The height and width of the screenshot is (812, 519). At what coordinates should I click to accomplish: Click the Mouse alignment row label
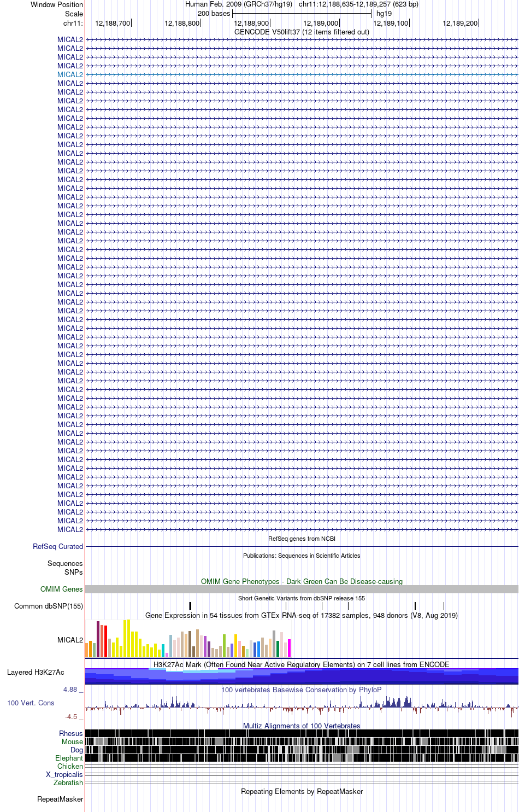(x=72, y=741)
